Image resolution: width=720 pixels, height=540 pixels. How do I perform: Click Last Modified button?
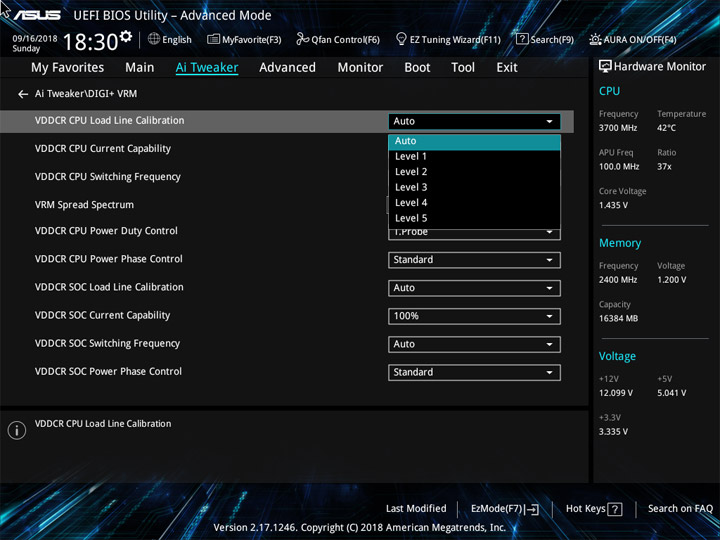(x=416, y=509)
